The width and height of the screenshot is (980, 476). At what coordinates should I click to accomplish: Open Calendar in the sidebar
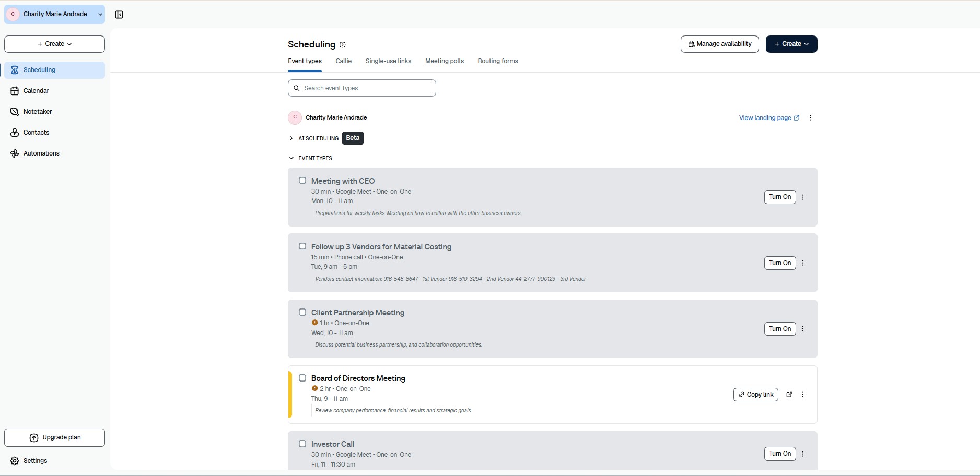54,91
